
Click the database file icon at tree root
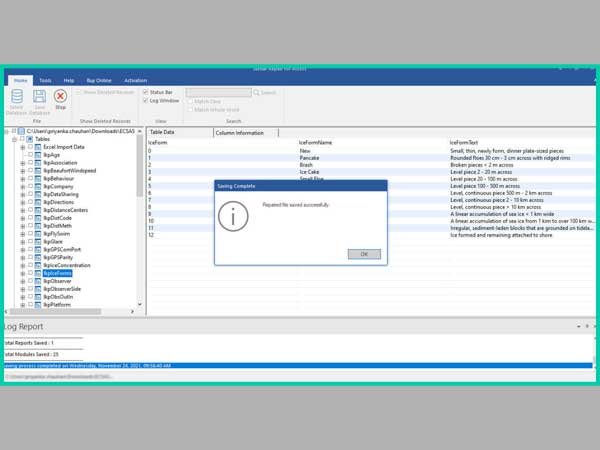tap(21, 131)
